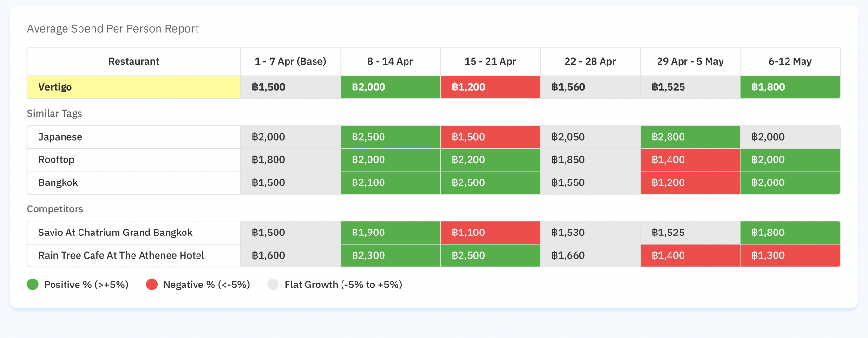Click the green Positive % legend dot
868x338 pixels.
(x=33, y=285)
